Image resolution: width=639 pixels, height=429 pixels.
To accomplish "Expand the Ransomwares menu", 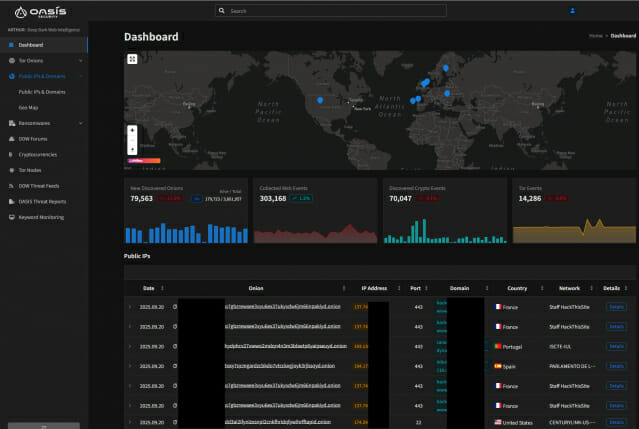I will pos(81,123).
